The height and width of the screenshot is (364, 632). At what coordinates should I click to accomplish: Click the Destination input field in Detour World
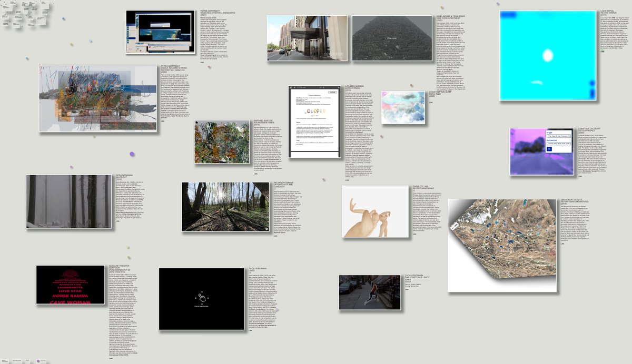click(558, 145)
